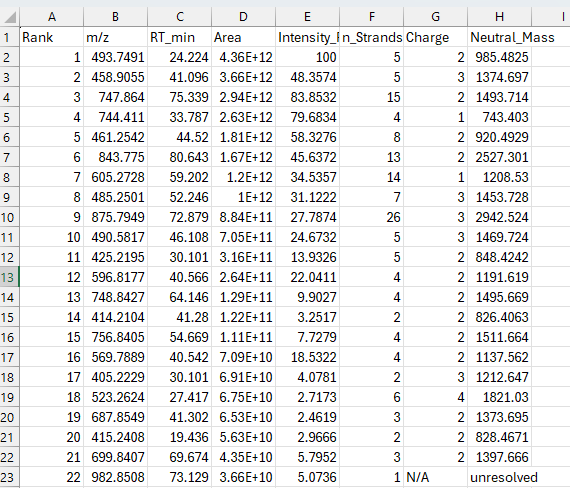Select column E header
Image resolution: width=570 pixels, height=488 pixels.
308,17
